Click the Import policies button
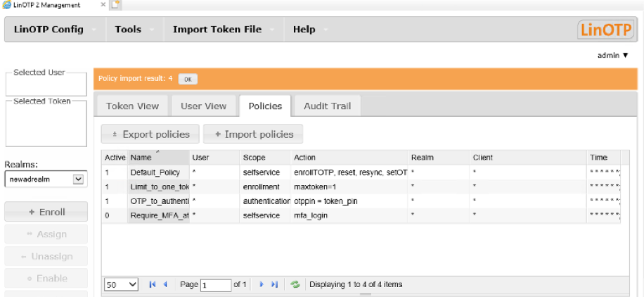 click(x=253, y=134)
